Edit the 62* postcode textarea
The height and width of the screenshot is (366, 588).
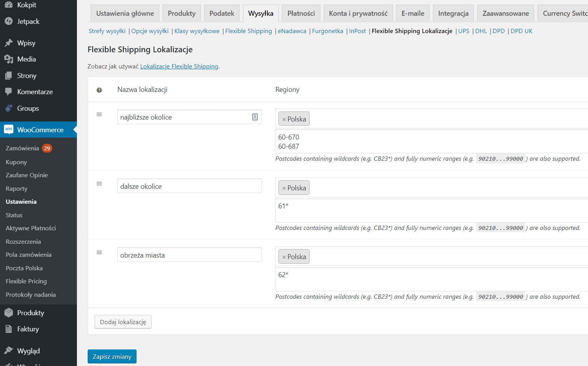pos(431,279)
